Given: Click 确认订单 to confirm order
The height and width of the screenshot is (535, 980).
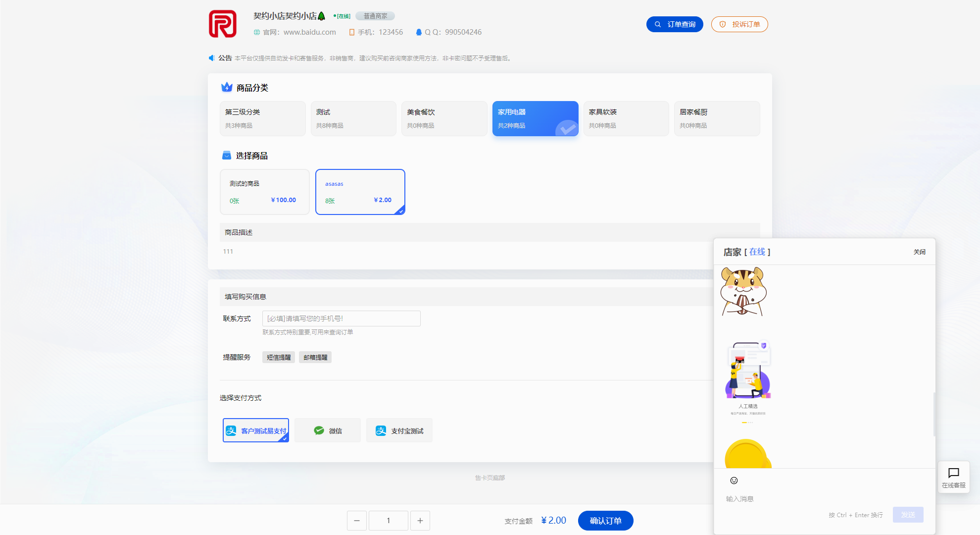Looking at the screenshot, I should (605, 521).
